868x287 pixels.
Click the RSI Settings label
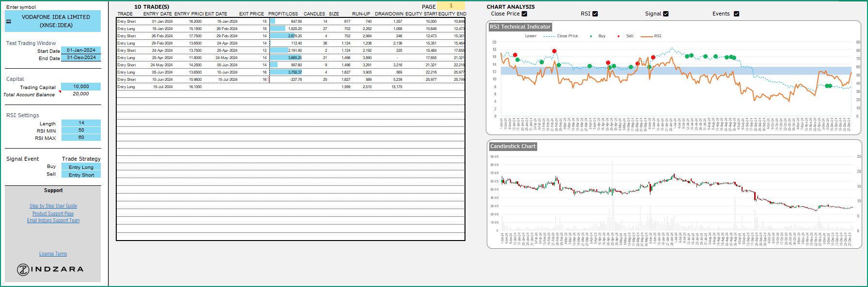pos(23,115)
